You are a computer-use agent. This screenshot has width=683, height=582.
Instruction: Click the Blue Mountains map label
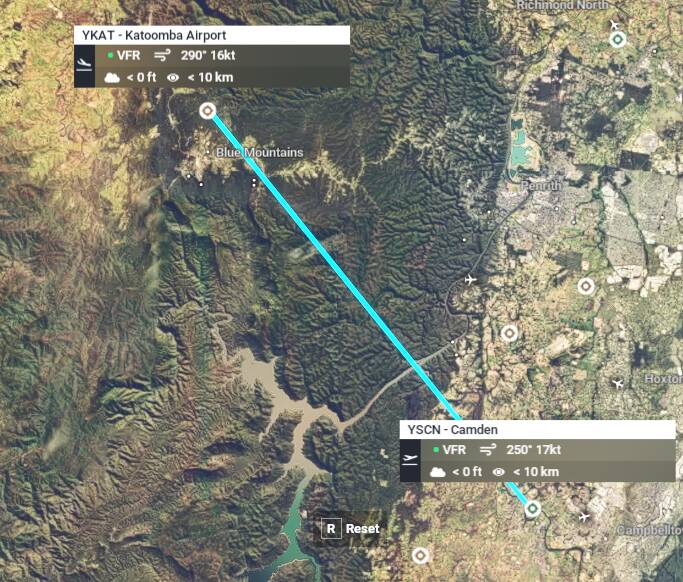[x=260, y=152]
